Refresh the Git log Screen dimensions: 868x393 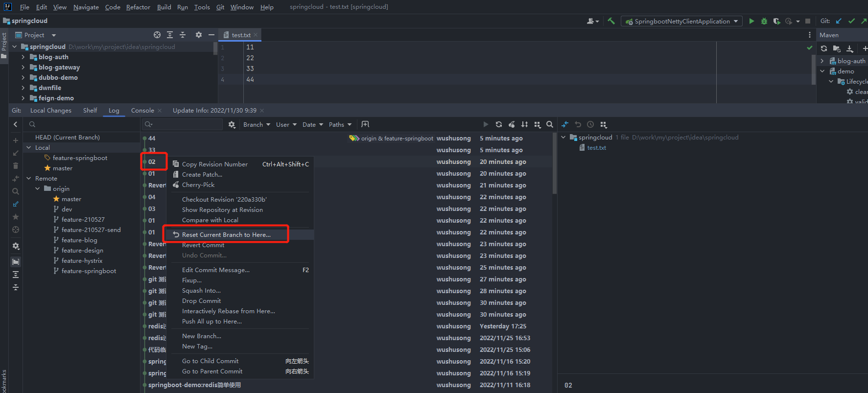click(498, 124)
